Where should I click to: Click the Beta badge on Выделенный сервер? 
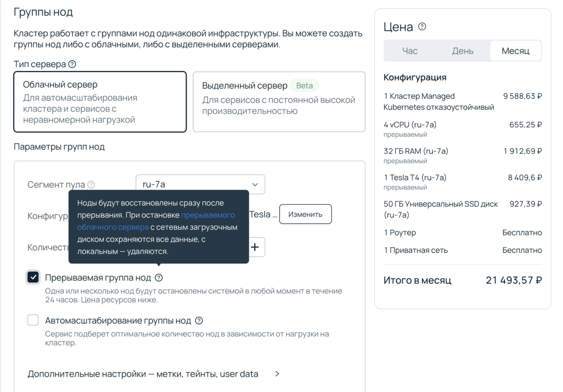click(305, 86)
